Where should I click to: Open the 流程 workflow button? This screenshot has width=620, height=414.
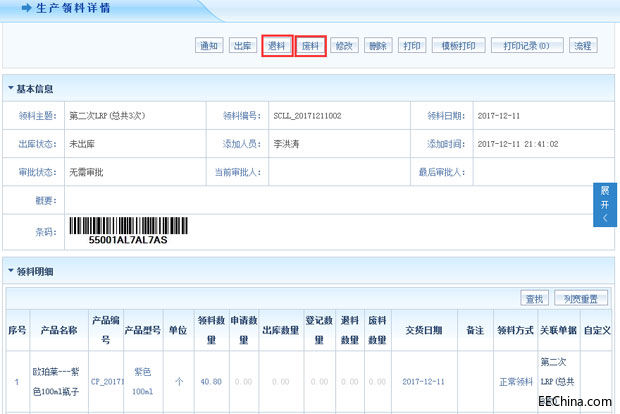(583, 45)
